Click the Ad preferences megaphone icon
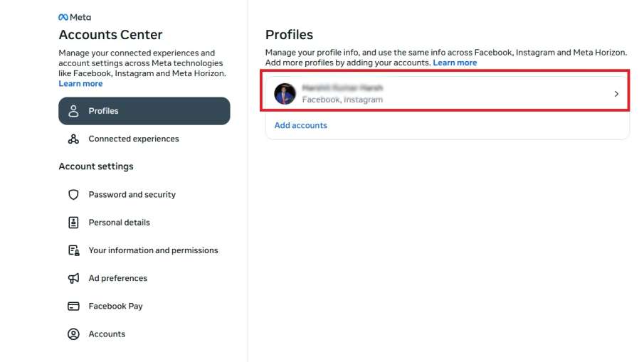 [x=73, y=278]
